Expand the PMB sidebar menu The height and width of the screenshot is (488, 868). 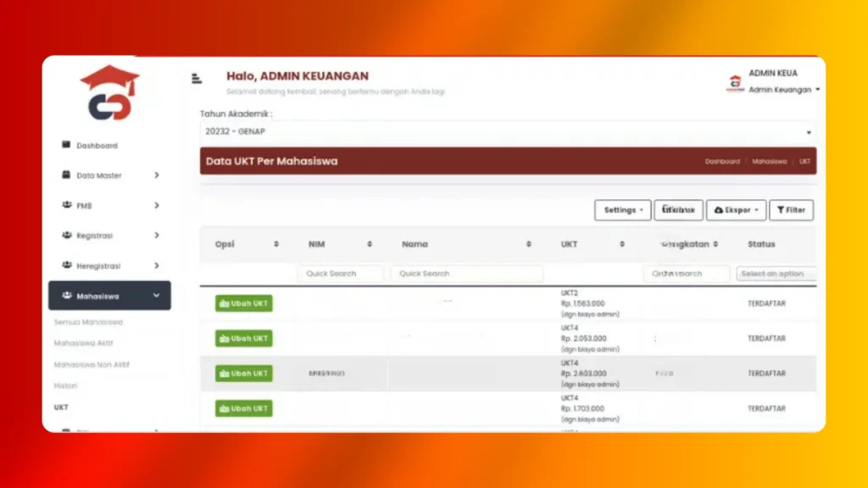[109, 205]
